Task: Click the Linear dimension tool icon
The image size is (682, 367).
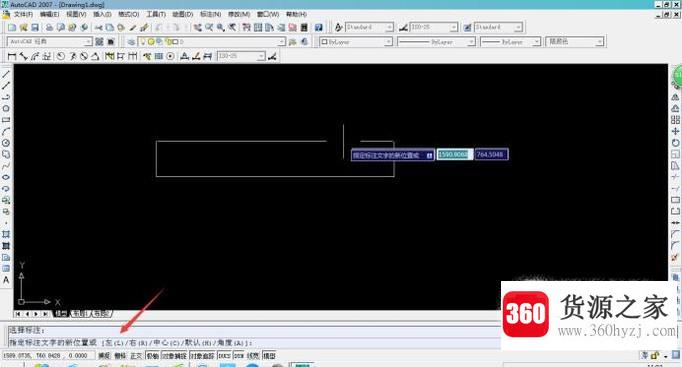Action: pyautogui.click(x=12, y=56)
